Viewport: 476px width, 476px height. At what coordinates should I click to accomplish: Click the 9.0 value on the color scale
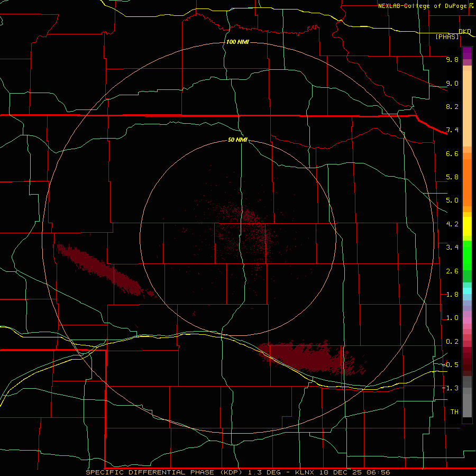[452, 83]
